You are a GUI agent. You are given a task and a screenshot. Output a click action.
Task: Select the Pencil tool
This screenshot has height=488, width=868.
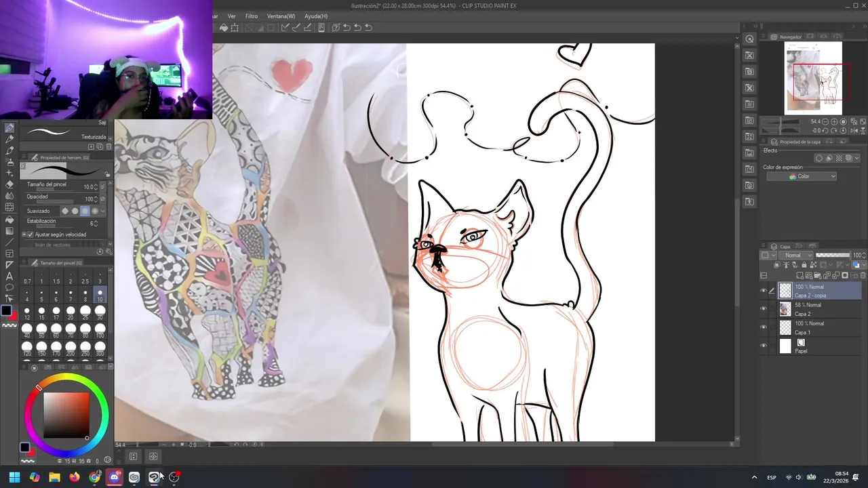coord(9,139)
